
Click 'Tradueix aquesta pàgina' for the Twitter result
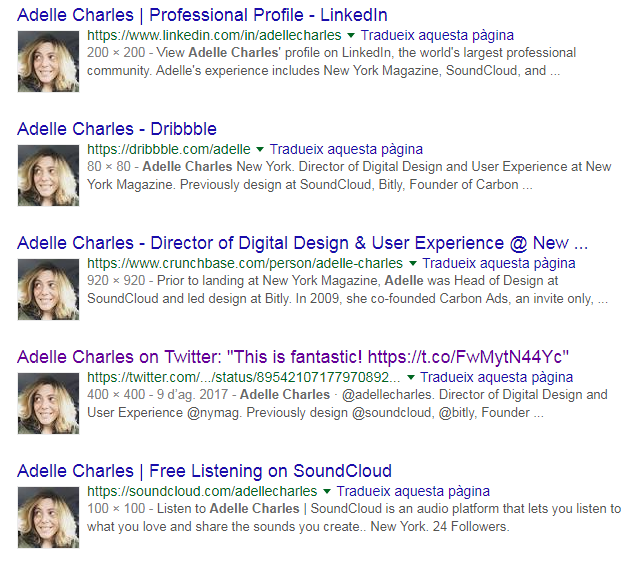pos(497,377)
